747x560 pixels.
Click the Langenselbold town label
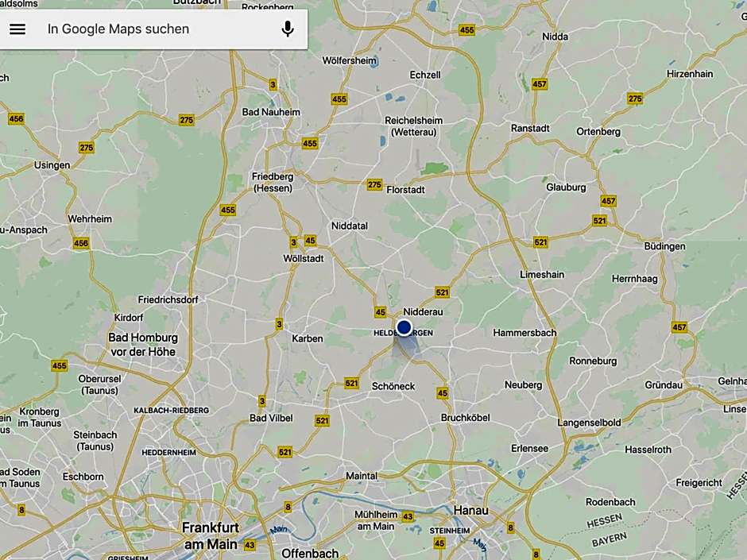pos(590,423)
